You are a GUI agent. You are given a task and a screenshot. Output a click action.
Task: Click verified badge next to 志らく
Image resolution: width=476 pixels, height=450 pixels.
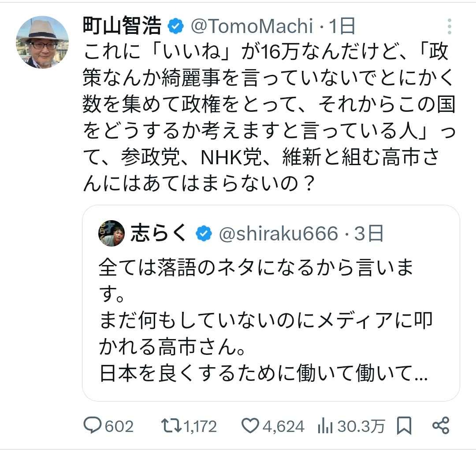pyautogui.click(x=203, y=233)
